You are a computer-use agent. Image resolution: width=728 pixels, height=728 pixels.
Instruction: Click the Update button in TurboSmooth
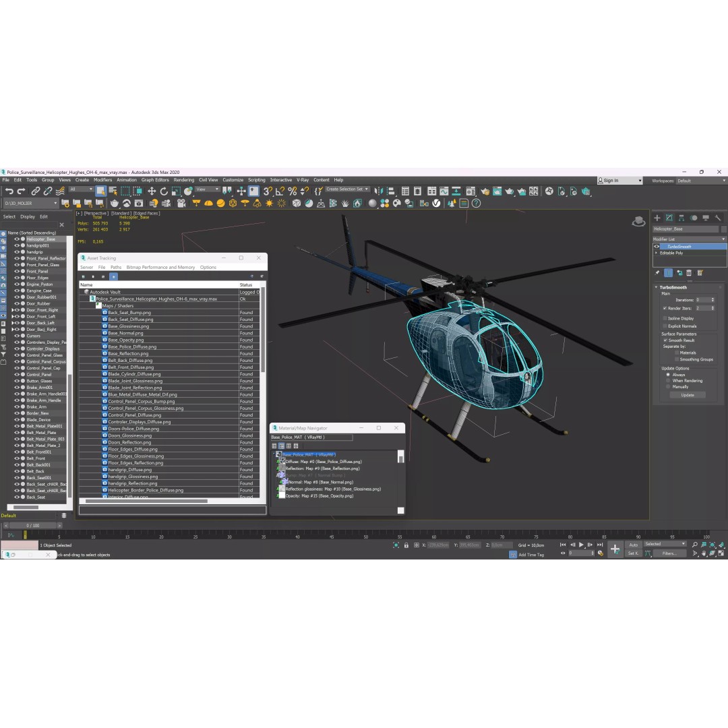[x=688, y=395]
